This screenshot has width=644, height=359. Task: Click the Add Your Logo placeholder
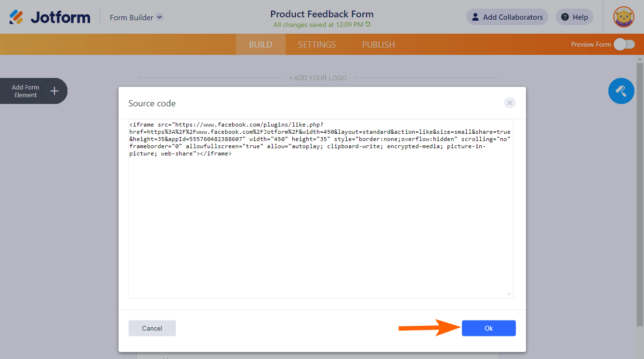tap(318, 78)
